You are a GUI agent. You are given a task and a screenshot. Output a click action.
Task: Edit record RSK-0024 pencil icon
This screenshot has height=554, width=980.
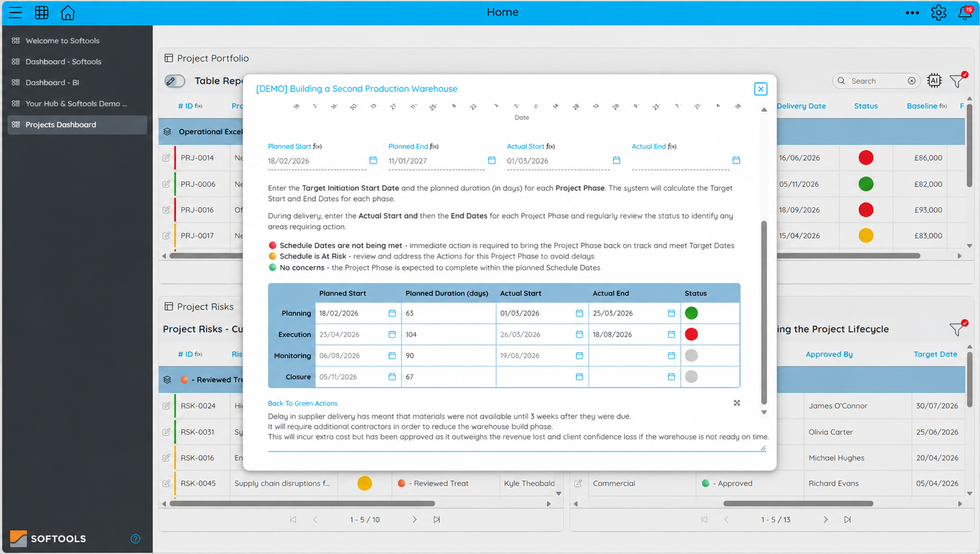point(166,405)
